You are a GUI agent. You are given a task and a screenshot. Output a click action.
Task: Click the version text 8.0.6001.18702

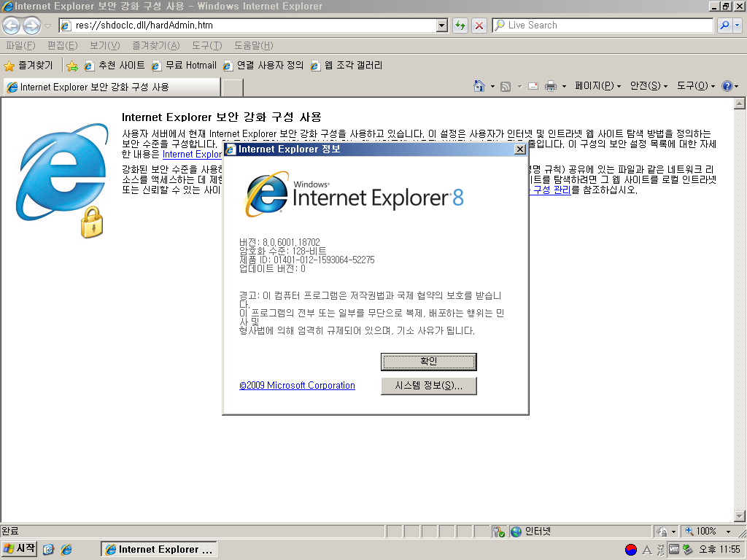[291, 242]
